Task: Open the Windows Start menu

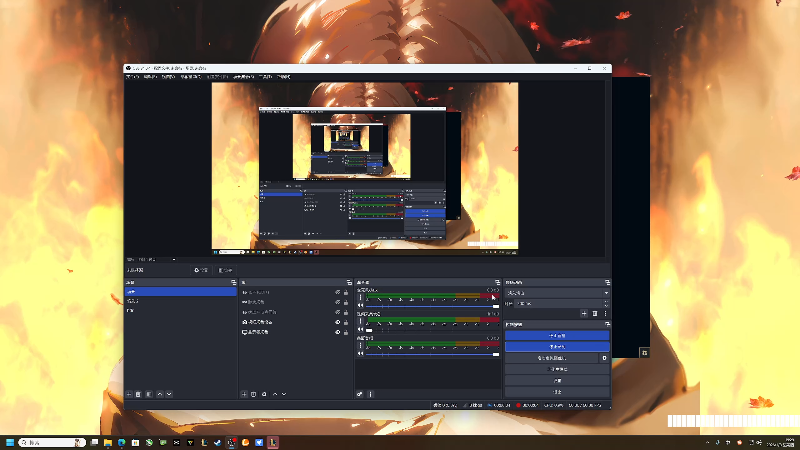Action: click(x=10, y=442)
